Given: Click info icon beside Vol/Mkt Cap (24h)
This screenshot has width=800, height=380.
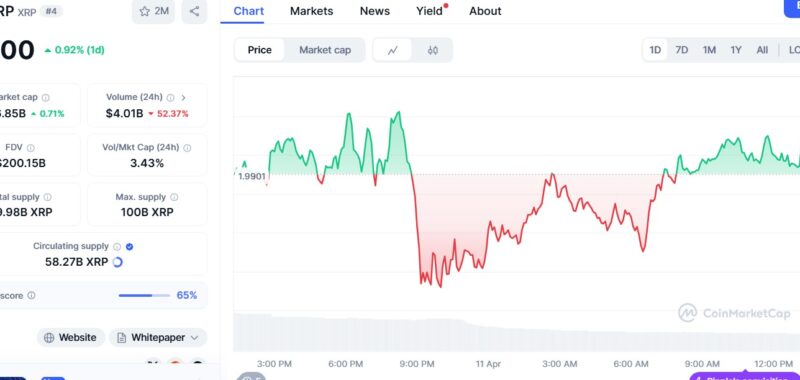Looking at the screenshot, I should point(187,148).
